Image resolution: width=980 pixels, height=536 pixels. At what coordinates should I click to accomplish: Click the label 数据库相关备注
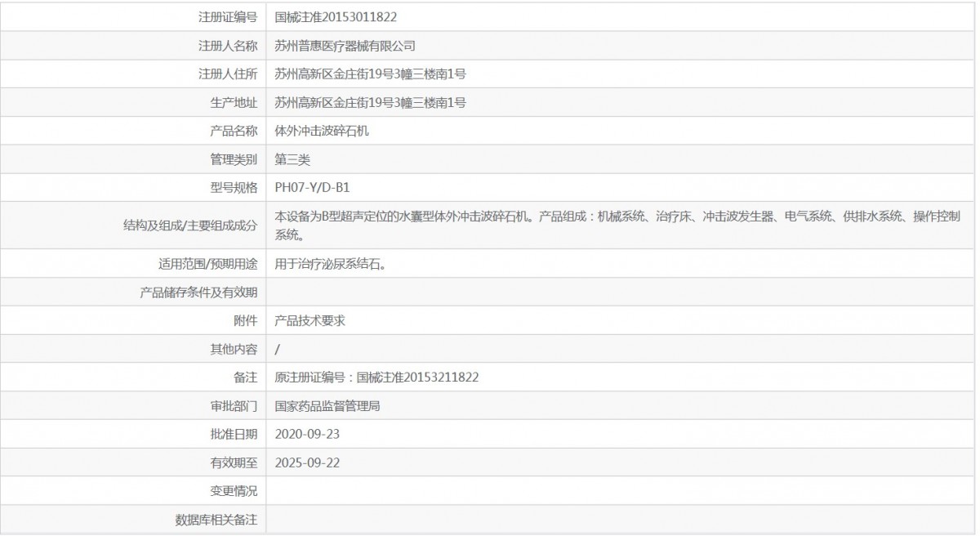click(216, 520)
